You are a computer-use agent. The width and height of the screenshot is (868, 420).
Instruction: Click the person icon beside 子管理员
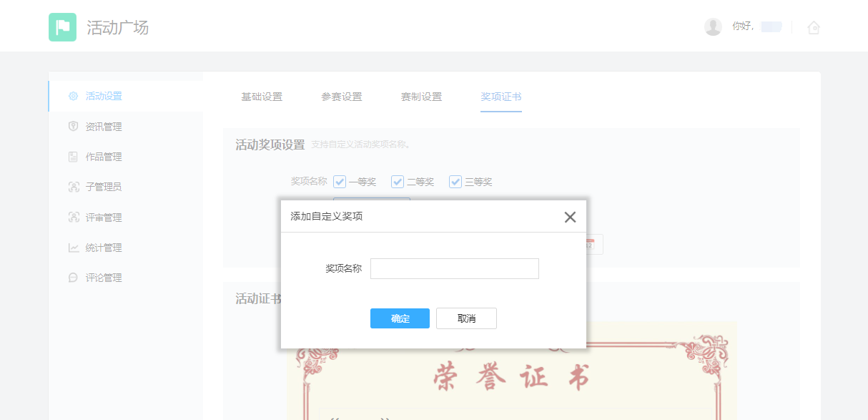pos(73,187)
